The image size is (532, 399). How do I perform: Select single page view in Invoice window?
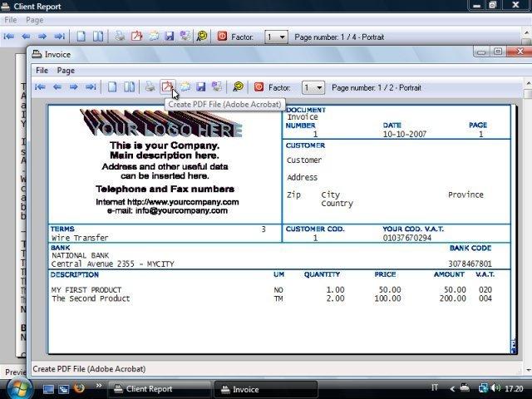click(x=112, y=87)
